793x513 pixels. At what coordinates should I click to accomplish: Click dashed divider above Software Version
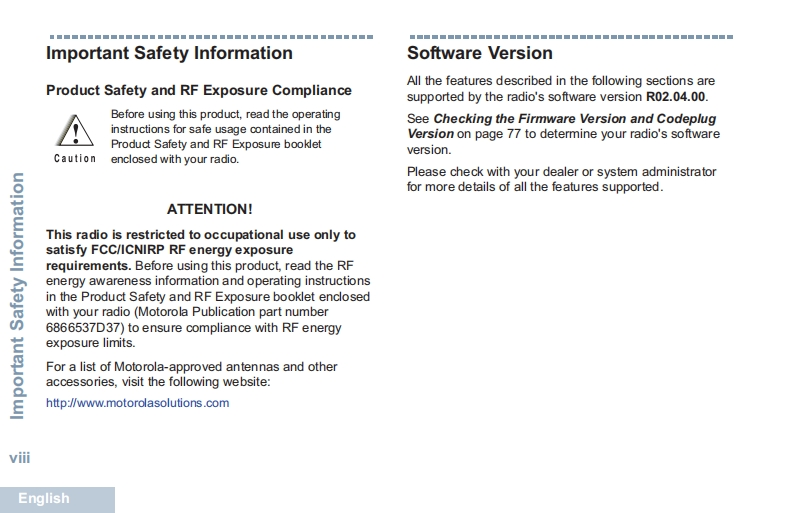(569, 36)
